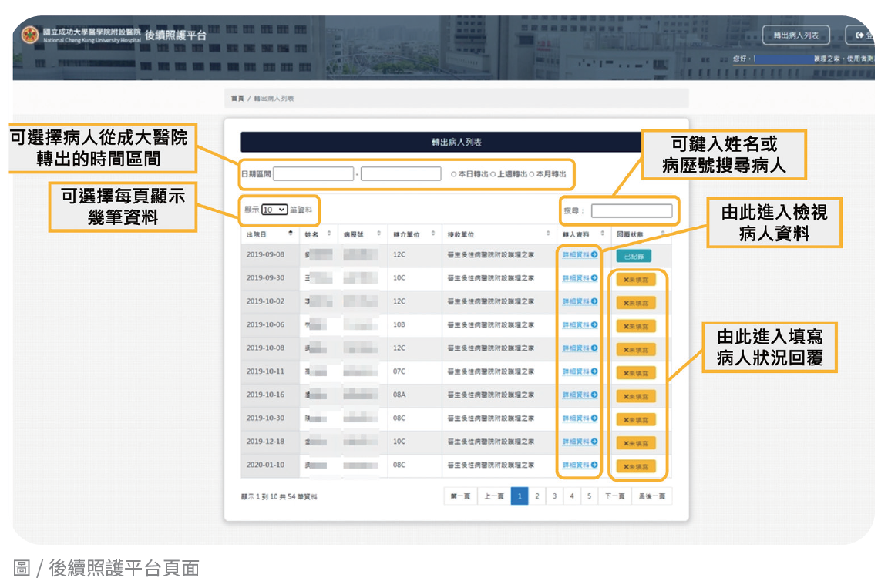This screenshot has width=888, height=588.
Task: Select the 上週轉出 radio button
Action: [493, 174]
